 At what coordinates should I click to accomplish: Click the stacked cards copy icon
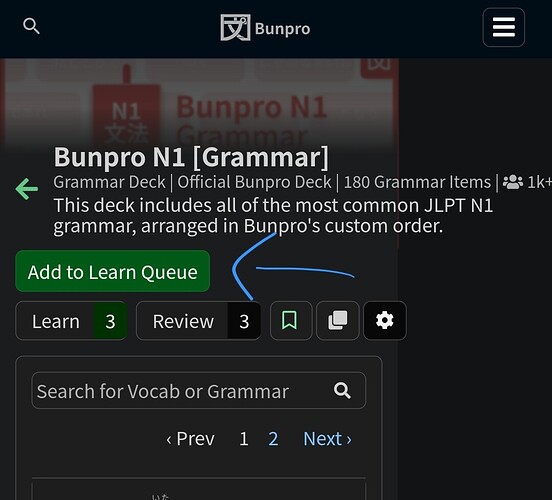pyautogui.click(x=338, y=320)
